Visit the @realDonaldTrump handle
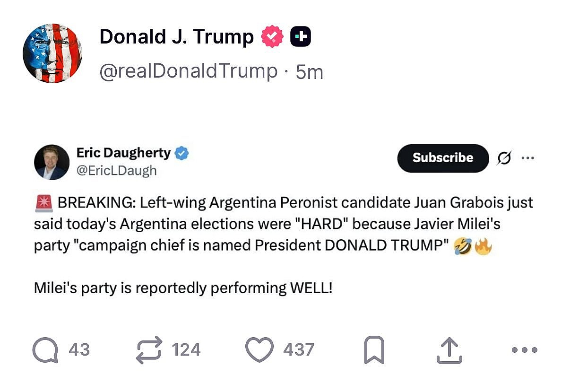Image resolution: width=570 pixels, height=392 pixels. [188, 71]
